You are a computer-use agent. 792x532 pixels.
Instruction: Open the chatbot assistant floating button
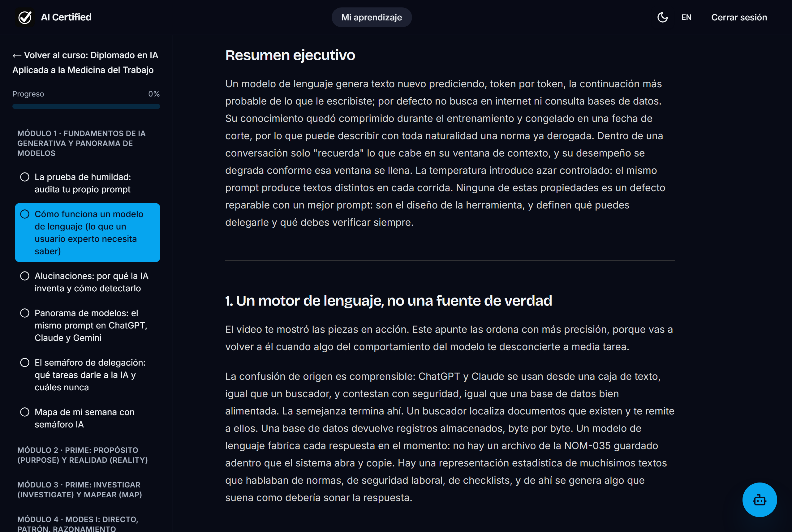pyautogui.click(x=760, y=500)
